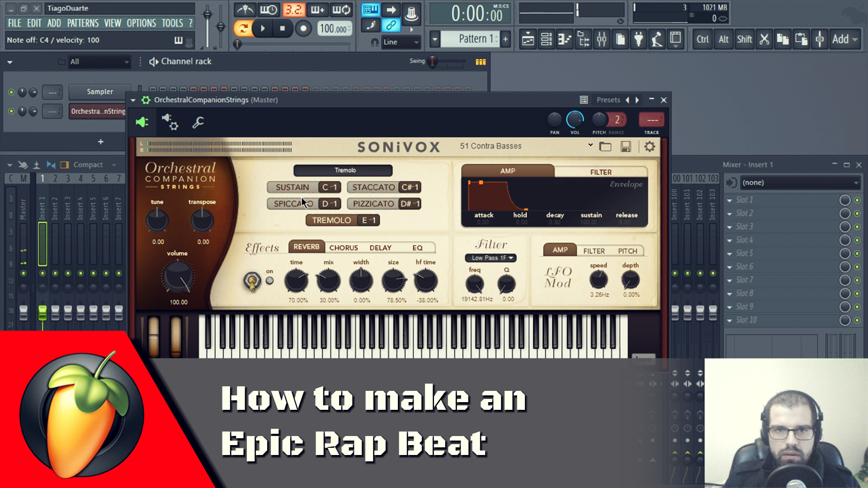868x488 pixels.
Task: Add a new pattern with plus button
Action: click(505, 39)
